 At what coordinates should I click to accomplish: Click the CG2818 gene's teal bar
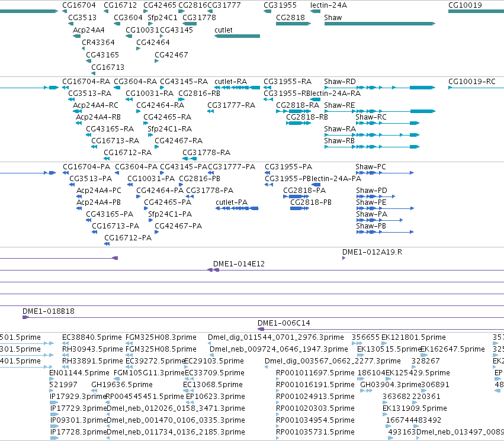pyautogui.click(x=293, y=24)
